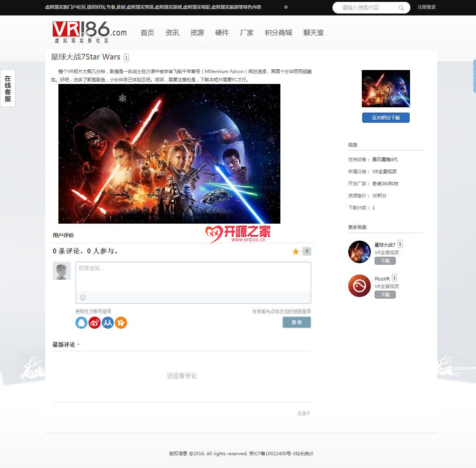Screen dimensions: 476x468
Task: Click the 0 条评论, 0 人参与 count text
Action: 86,251
